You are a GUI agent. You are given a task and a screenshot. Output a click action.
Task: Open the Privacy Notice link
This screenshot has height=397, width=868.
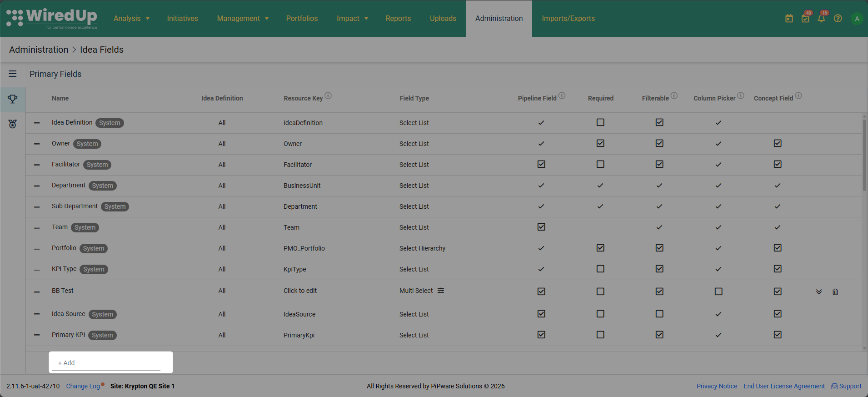(x=717, y=386)
